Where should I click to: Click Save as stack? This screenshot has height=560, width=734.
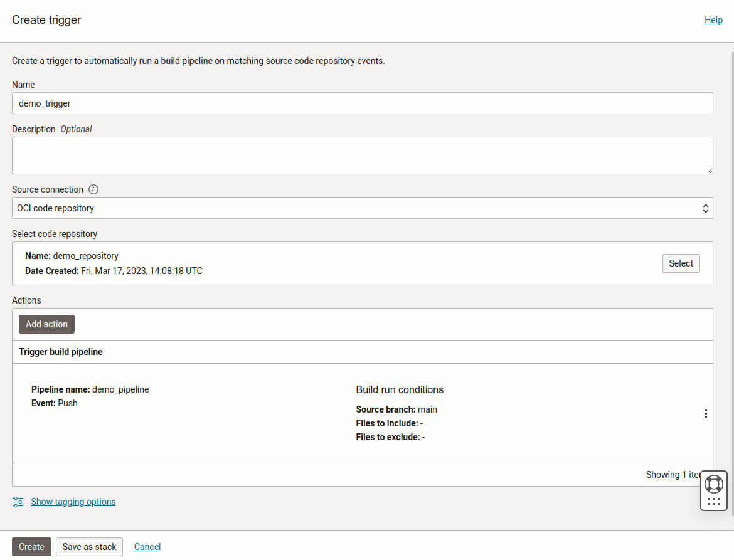89,547
